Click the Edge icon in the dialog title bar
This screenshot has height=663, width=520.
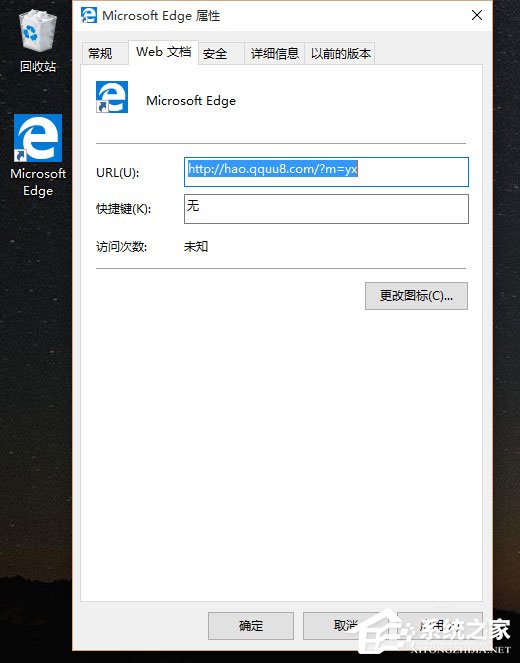pyautogui.click(x=89, y=15)
